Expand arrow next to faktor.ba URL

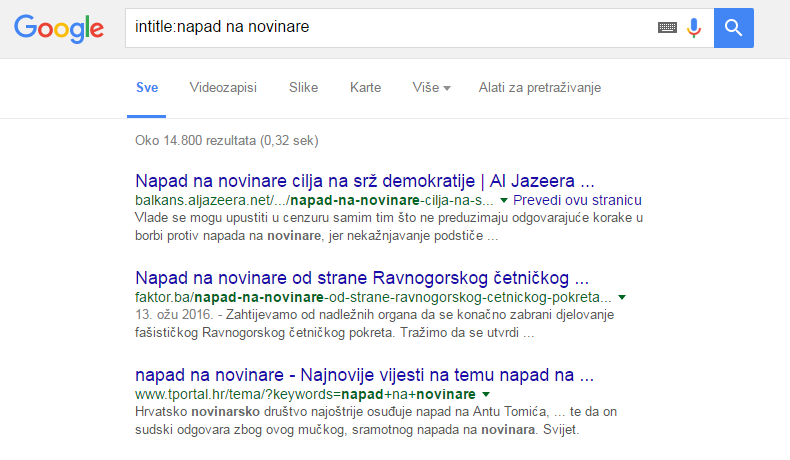coord(622,297)
